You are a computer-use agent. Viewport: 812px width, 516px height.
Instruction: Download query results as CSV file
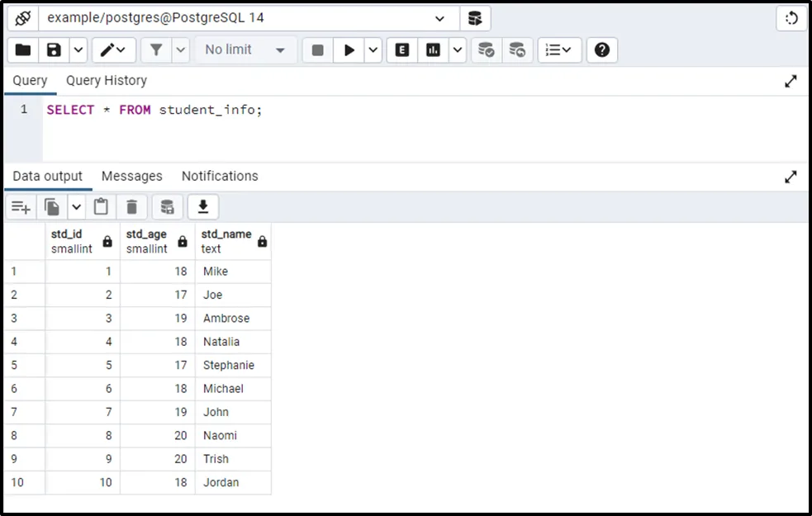[x=202, y=206]
